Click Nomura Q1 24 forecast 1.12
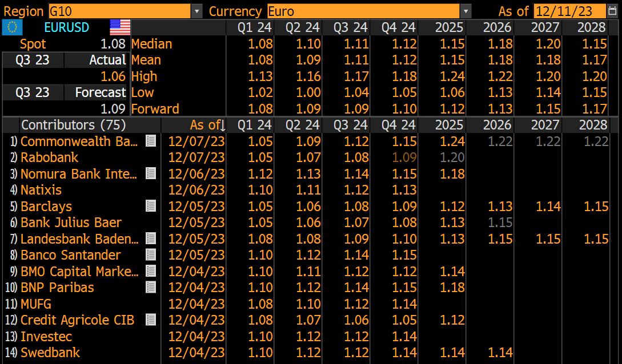 [260, 173]
